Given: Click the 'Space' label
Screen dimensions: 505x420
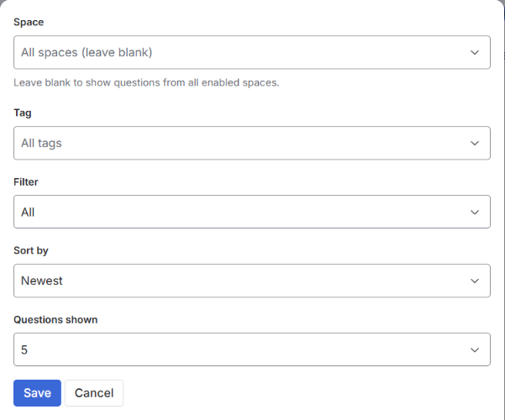Looking at the screenshot, I should click(x=29, y=22).
